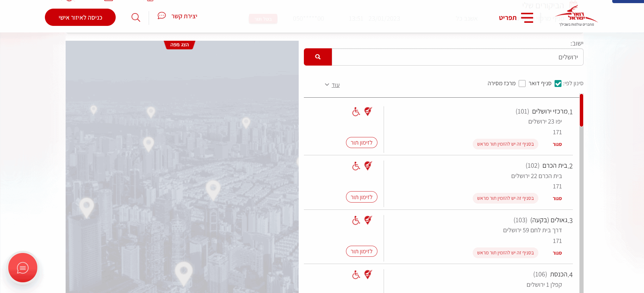This screenshot has height=293, width=644.
Task: Click the red search button beside city field
Action: coord(318,57)
